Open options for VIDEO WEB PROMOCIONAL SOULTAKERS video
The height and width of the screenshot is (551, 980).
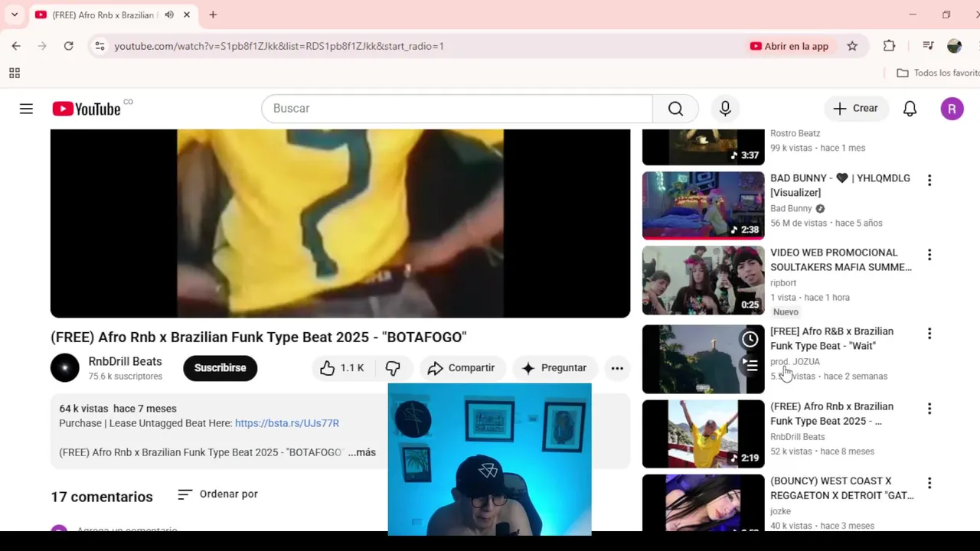click(929, 255)
